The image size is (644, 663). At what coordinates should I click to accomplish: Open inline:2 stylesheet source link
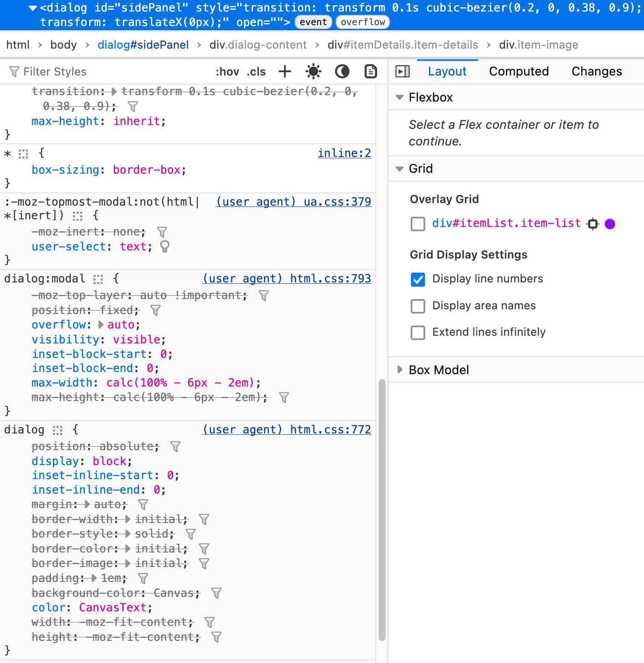coord(344,153)
